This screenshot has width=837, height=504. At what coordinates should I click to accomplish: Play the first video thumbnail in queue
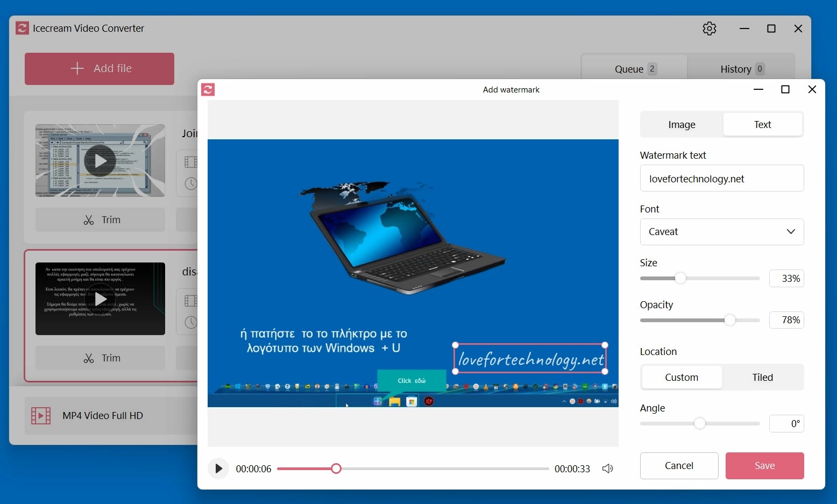(100, 160)
